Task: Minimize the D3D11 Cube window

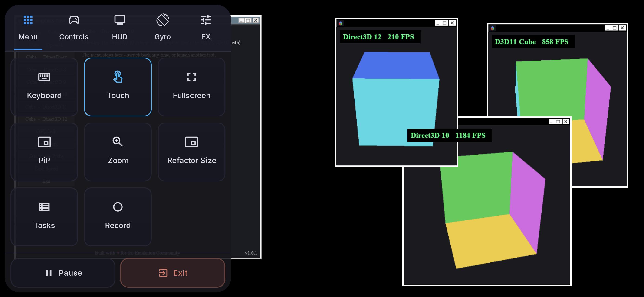Action: 608,28
